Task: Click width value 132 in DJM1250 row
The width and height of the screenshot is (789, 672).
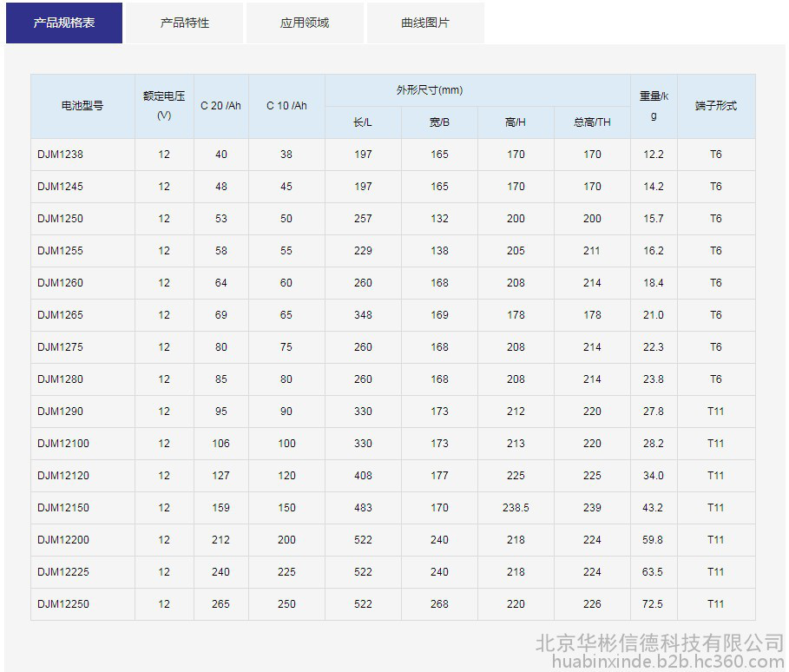Action: point(439,219)
